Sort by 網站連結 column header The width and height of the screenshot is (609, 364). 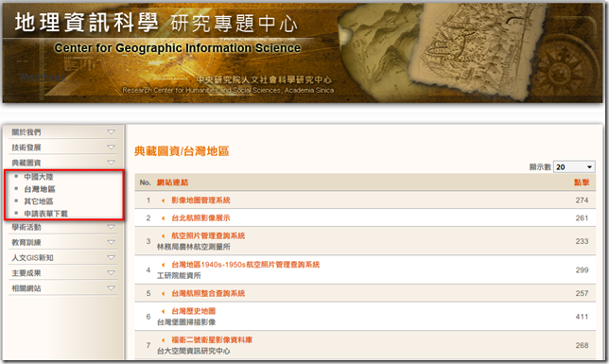point(172,182)
